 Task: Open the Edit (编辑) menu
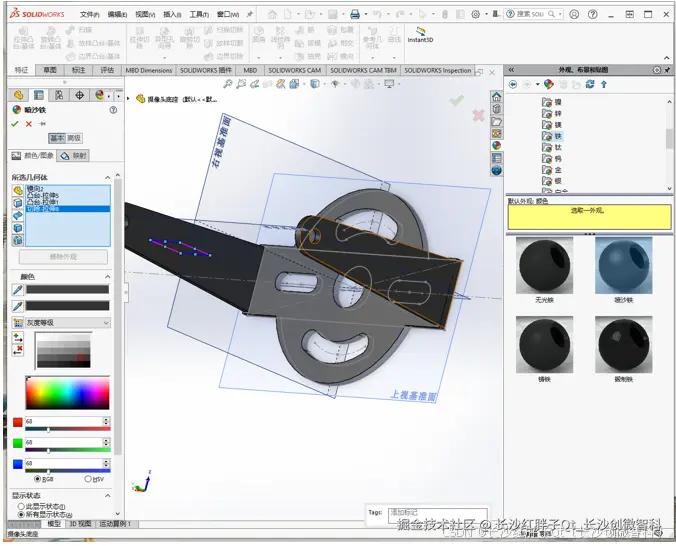[x=117, y=14]
